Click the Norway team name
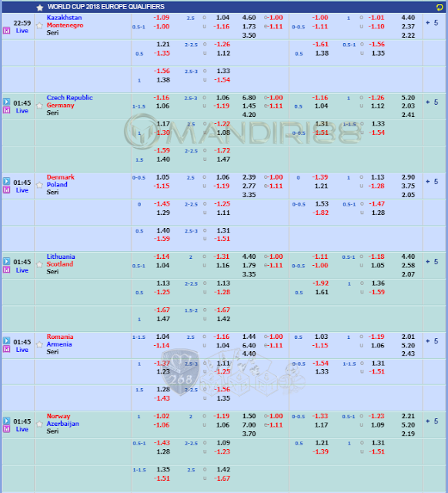Image resolution: width=448 pixels, height=493 pixels. (59, 416)
